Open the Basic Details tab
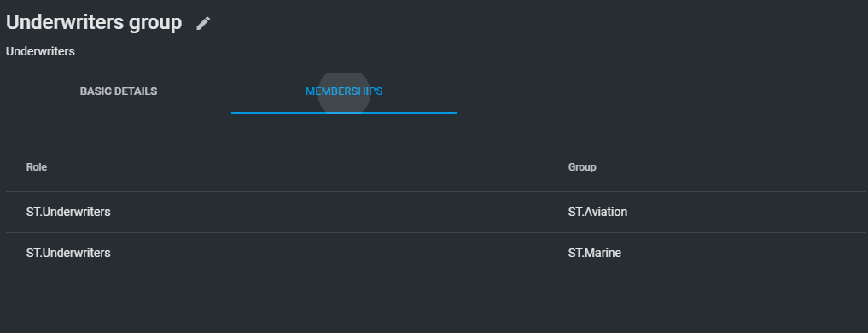Screen dimensions: 868x333 click(x=119, y=91)
